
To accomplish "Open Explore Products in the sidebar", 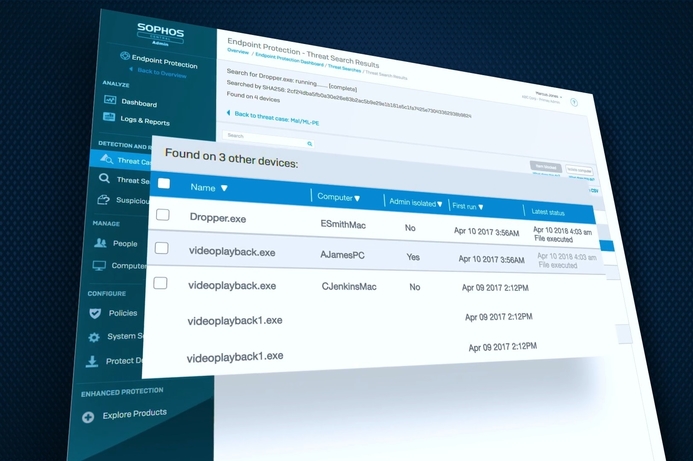I will pyautogui.click(x=135, y=414).
